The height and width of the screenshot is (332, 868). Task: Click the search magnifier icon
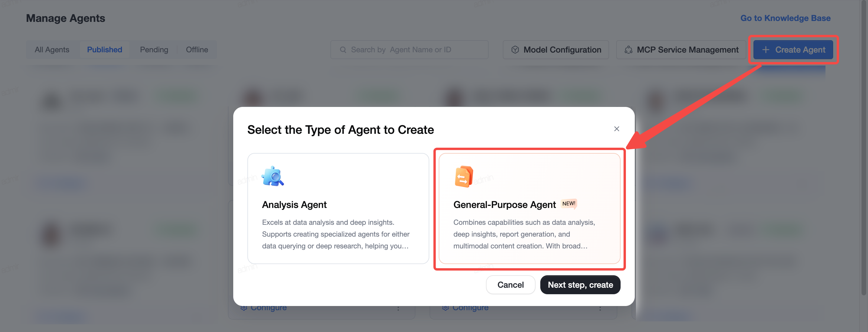343,50
